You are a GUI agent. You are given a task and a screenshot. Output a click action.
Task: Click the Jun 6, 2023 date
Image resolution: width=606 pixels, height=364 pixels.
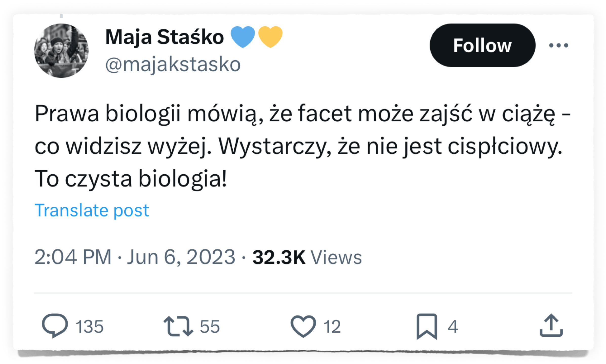181,257
